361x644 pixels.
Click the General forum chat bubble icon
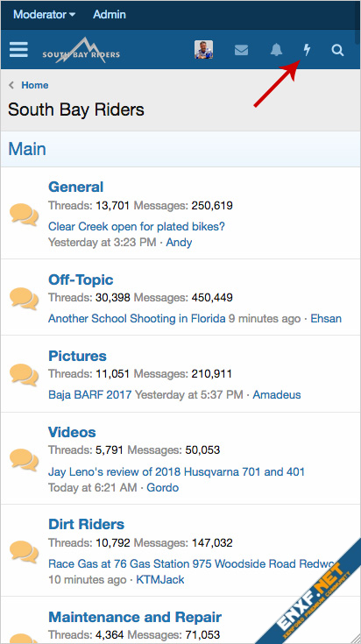point(25,215)
